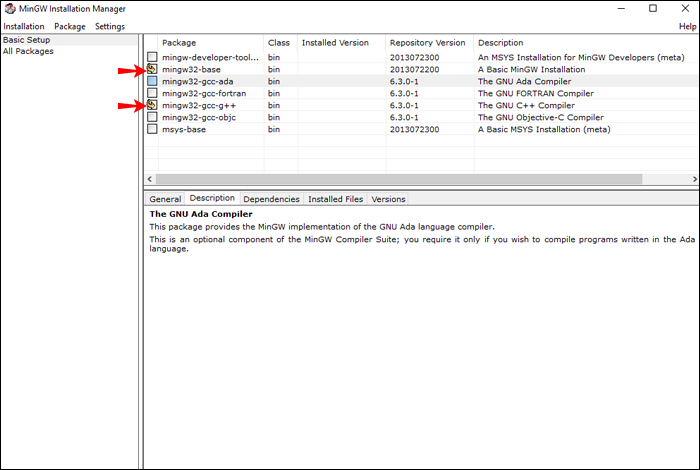The height and width of the screenshot is (470, 700).
Task: Click the horizontal scrollbar left arrow
Action: click(x=150, y=179)
